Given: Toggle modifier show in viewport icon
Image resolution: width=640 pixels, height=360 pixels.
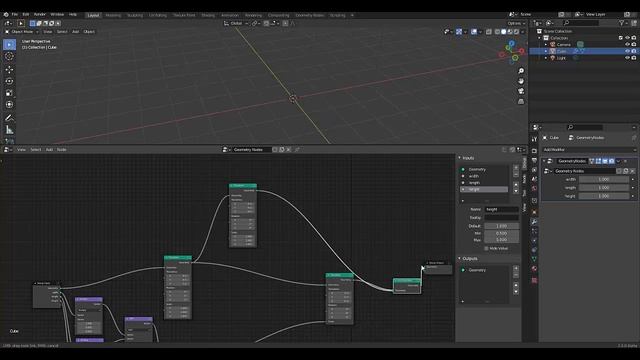Looking at the screenshot, I should (605, 161).
